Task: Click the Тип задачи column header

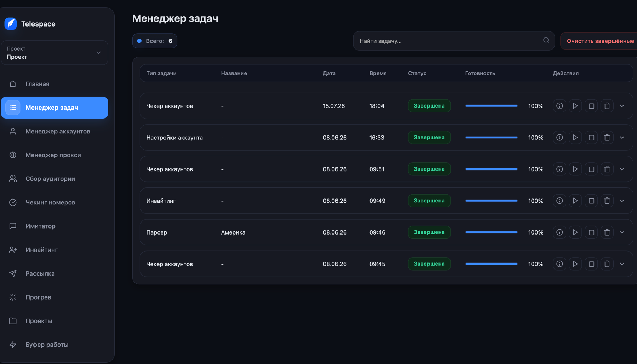Action: [161, 73]
